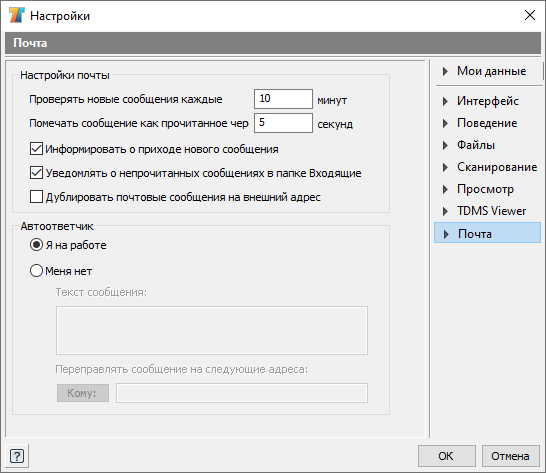
Task: Select the Меня нет radio option
Action: point(36,271)
